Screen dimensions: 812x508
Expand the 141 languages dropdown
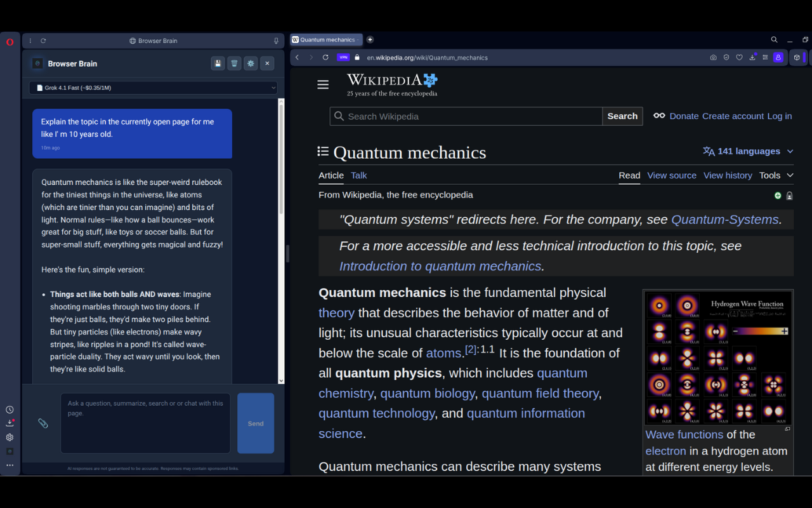pyautogui.click(x=748, y=151)
